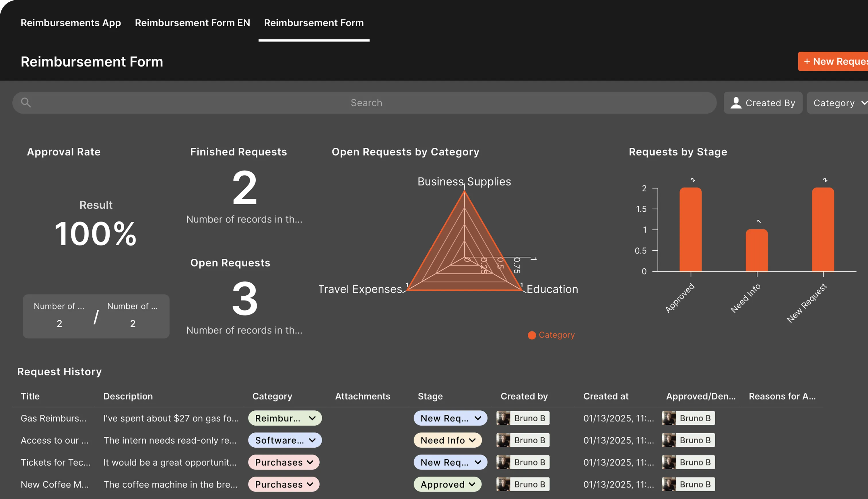Open the Gas Reimbursement request title
Screen dimensions: 868x499
click(x=53, y=418)
